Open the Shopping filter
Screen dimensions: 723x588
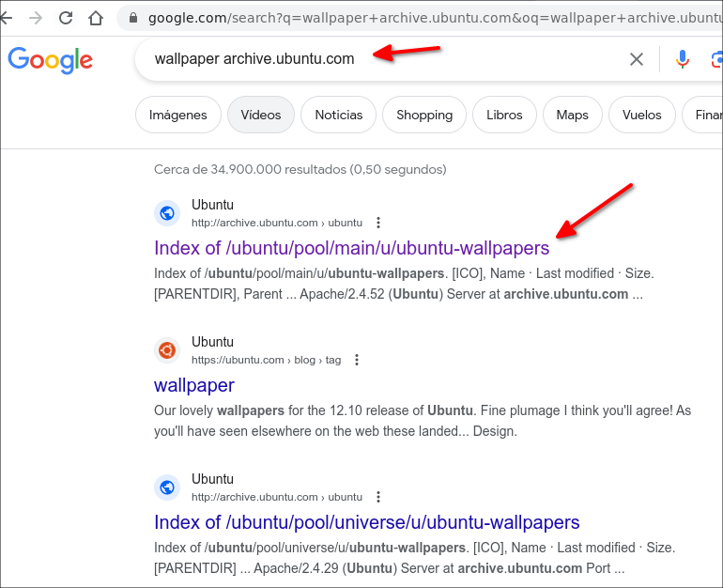pos(424,115)
